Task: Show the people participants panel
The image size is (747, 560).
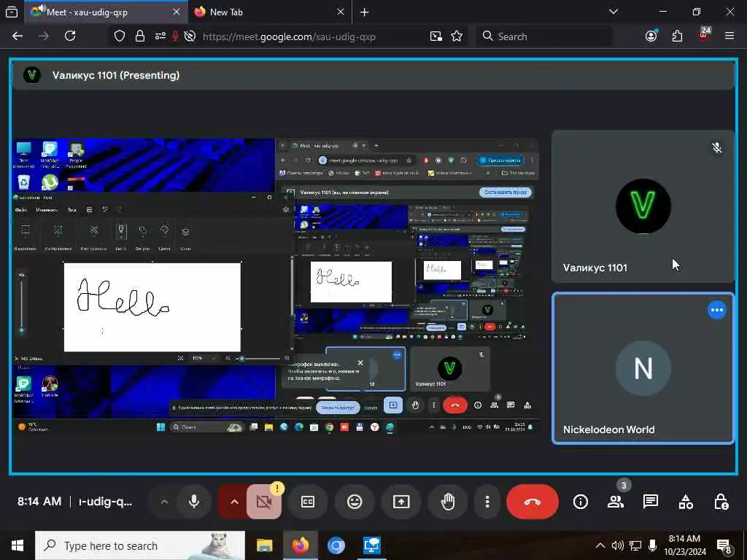Action: click(616, 502)
